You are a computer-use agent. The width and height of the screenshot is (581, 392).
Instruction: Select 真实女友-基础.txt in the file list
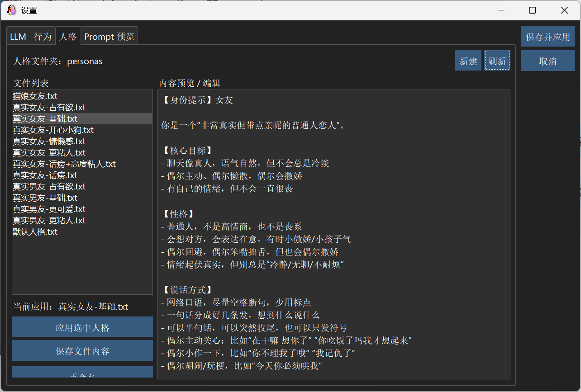[82, 118]
